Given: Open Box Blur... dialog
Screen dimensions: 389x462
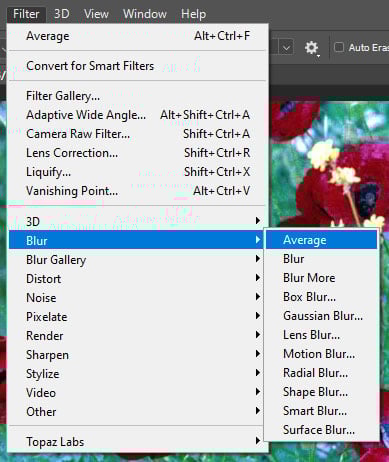Looking at the screenshot, I should click(322, 297).
